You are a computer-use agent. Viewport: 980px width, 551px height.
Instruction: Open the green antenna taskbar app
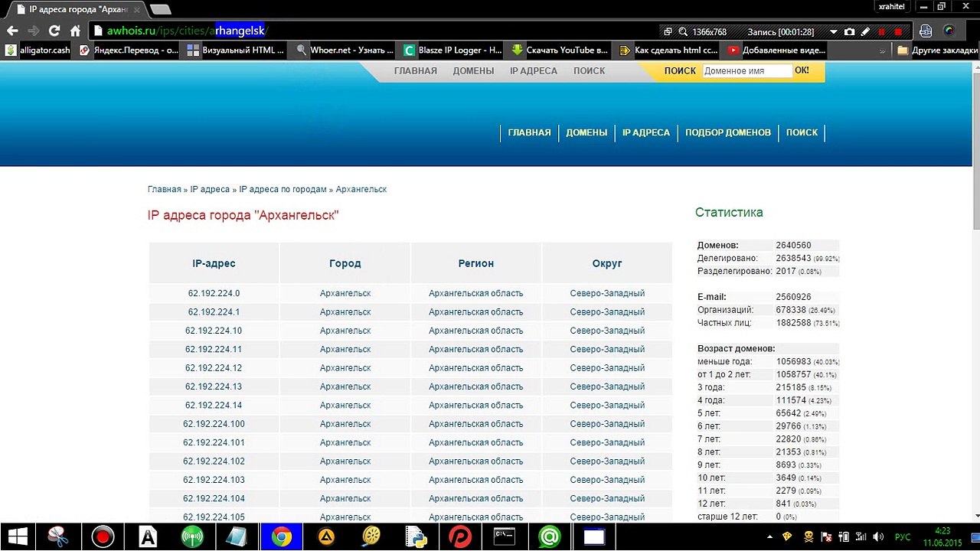point(192,537)
